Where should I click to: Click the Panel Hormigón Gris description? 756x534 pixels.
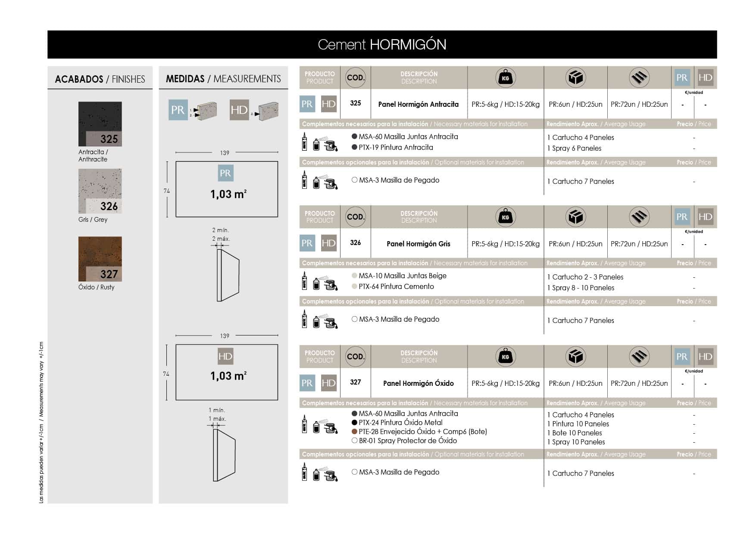(419, 244)
